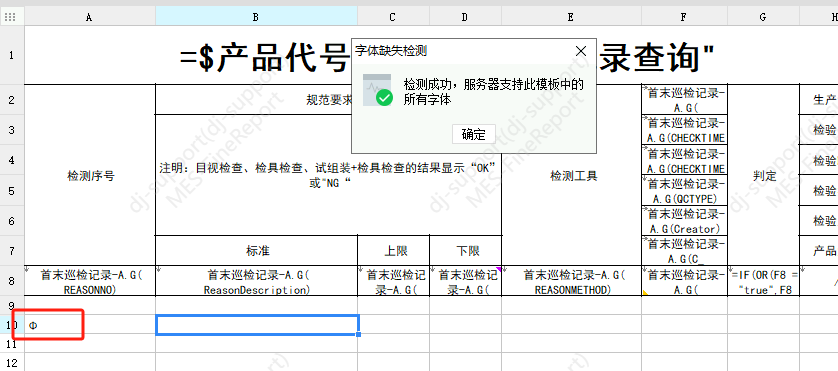The image size is (838, 371).
Task: Click cell A10 containing Φ symbol
Action: coord(89,324)
